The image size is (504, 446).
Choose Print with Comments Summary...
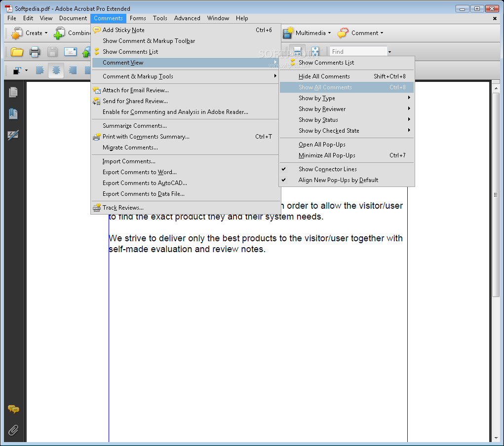click(186, 137)
